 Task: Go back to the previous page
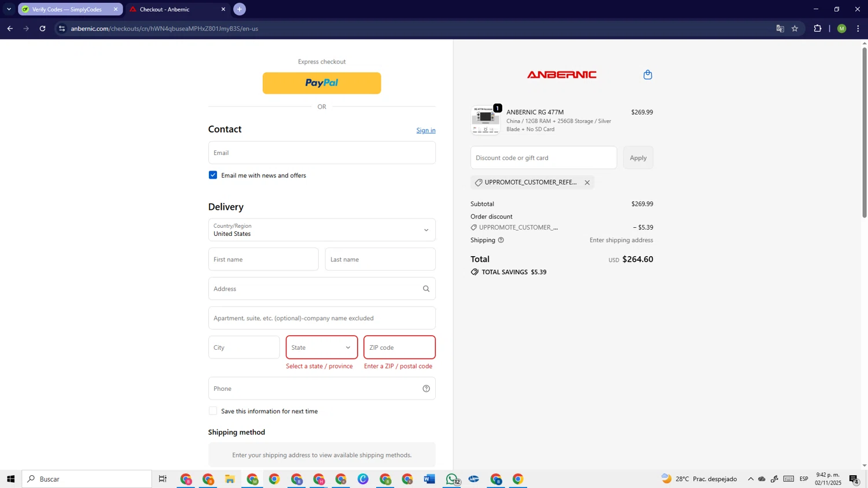pyautogui.click(x=10, y=28)
